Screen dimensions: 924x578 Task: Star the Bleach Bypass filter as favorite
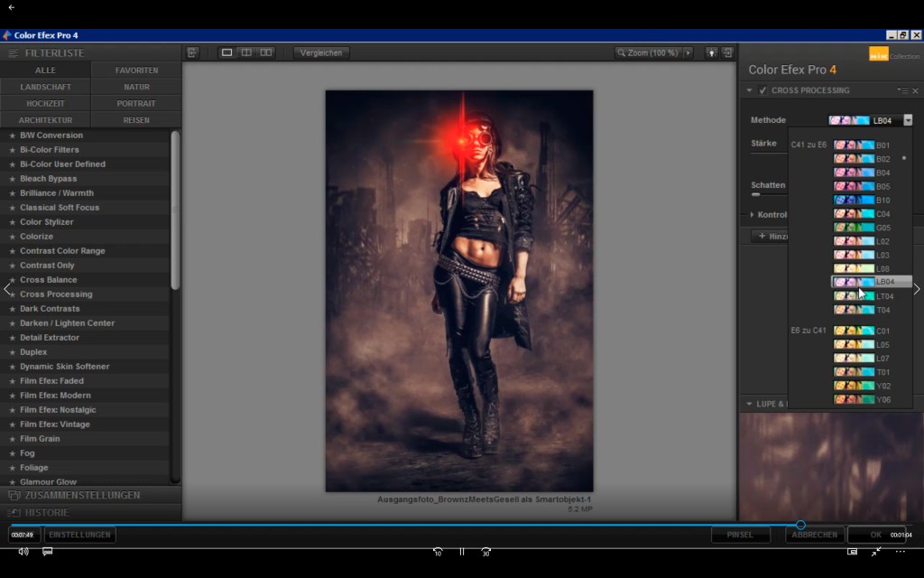point(12,179)
